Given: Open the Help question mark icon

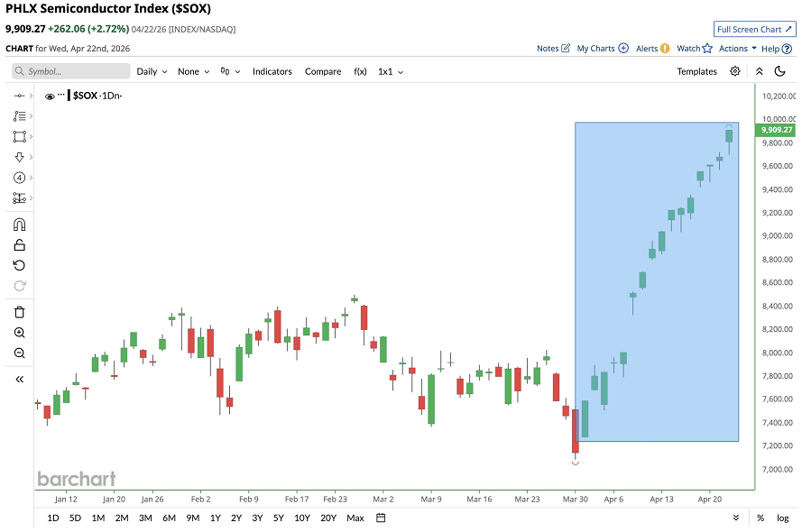Looking at the screenshot, I should [788, 49].
